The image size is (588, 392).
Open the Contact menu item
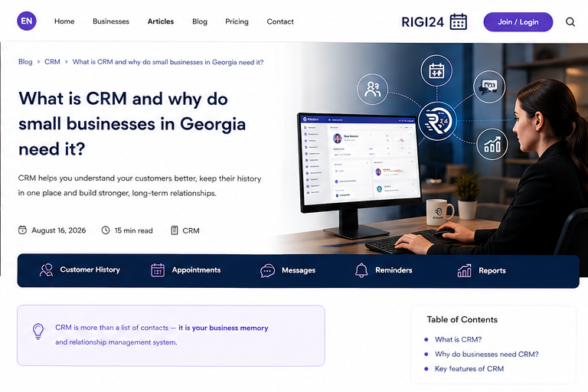280,21
